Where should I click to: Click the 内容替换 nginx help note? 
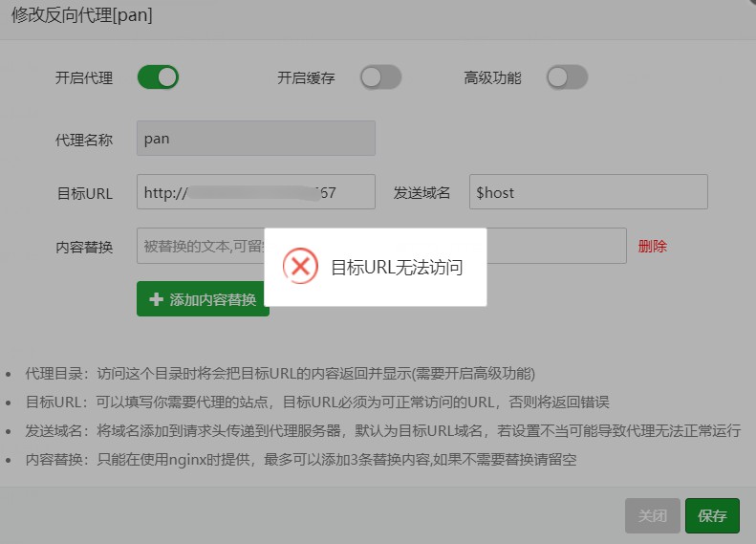click(301, 460)
